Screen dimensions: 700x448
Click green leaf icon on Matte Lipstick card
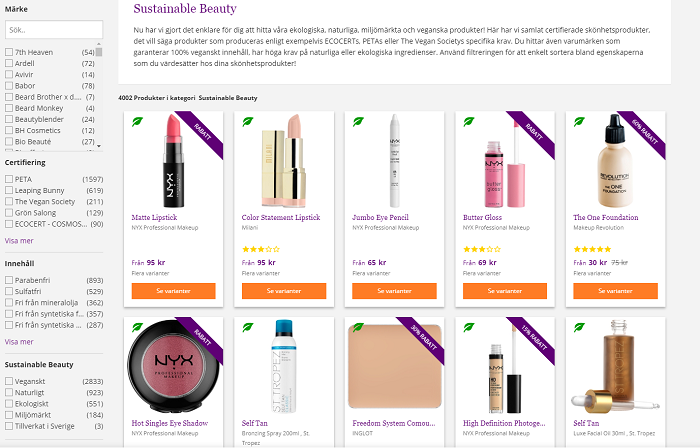click(136, 122)
